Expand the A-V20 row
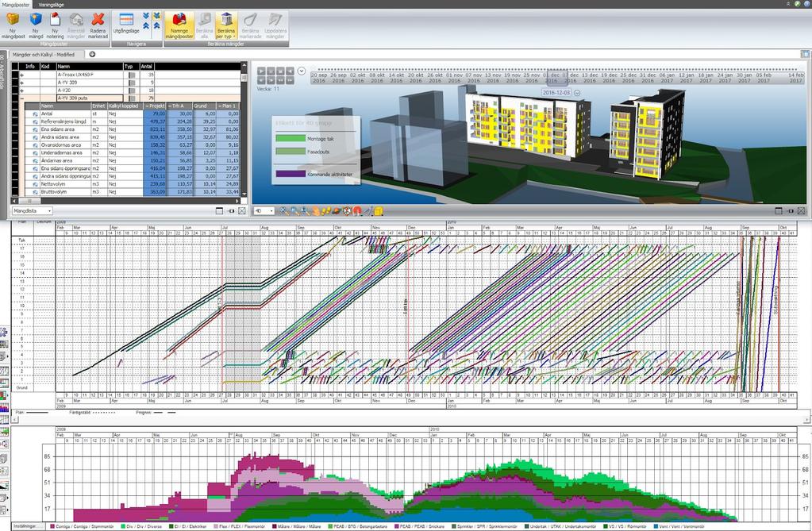This screenshot has width=812, height=531. pyautogui.click(x=21, y=90)
